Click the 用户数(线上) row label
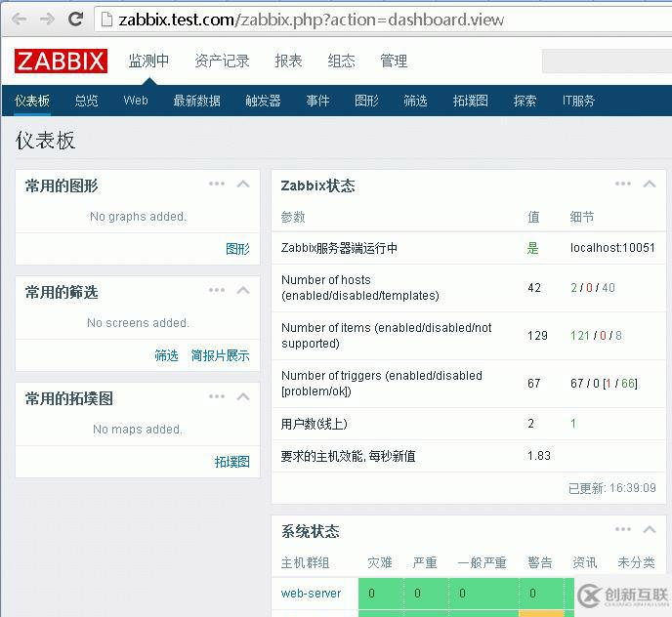 [x=314, y=424]
